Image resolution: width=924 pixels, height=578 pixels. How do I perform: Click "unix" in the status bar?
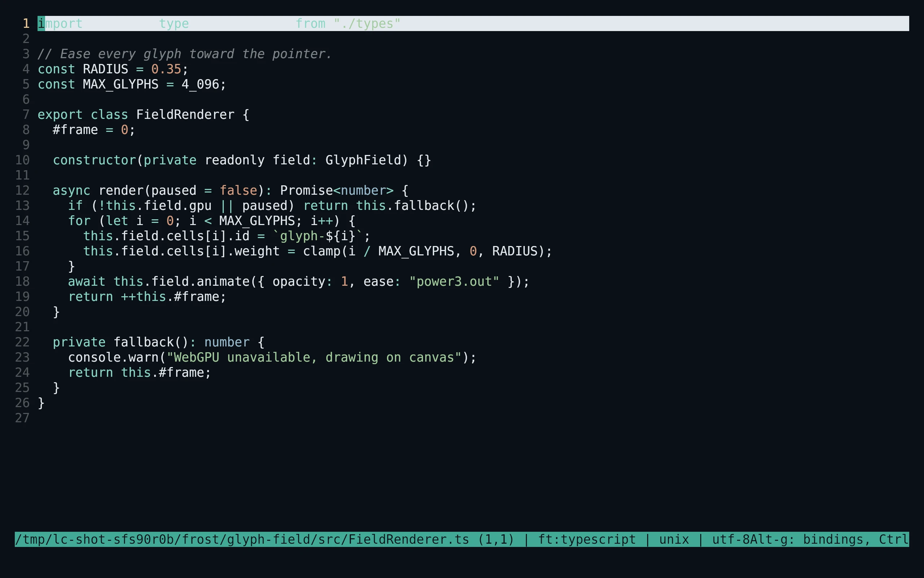[674, 539]
